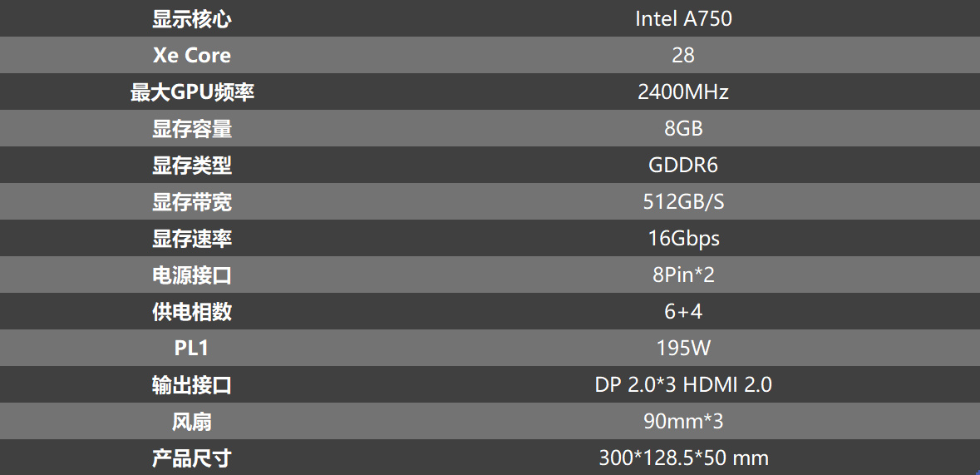
Task: Click the 显存类型 label
Action: [192, 166]
